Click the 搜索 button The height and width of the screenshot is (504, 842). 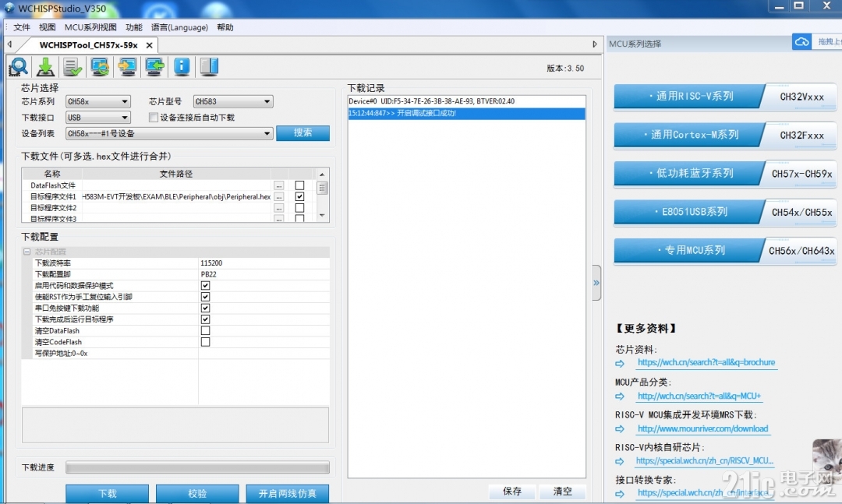point(302,133)
